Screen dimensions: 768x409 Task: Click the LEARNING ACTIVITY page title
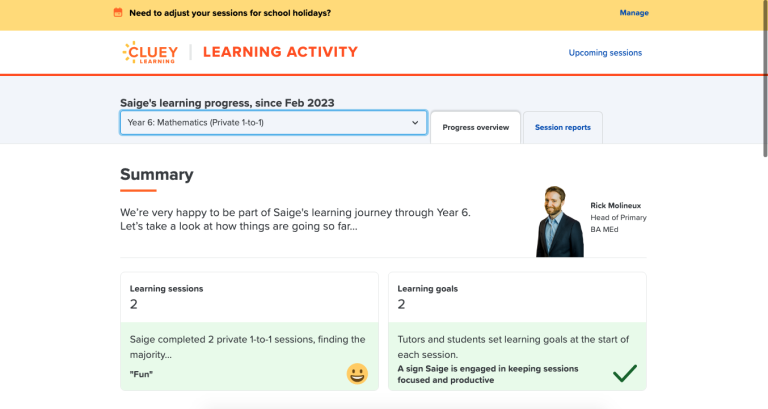pyautogui.click(x=280, y=52)
